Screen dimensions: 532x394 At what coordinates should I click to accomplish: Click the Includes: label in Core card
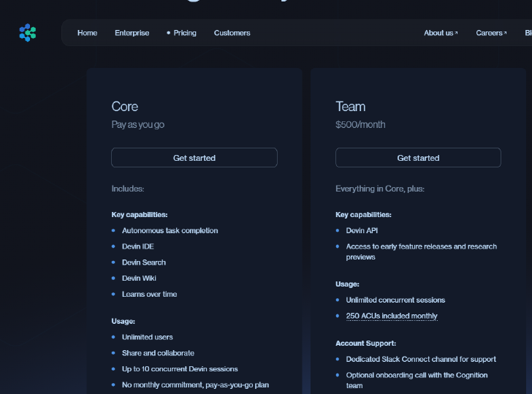(x=128, y=189)
